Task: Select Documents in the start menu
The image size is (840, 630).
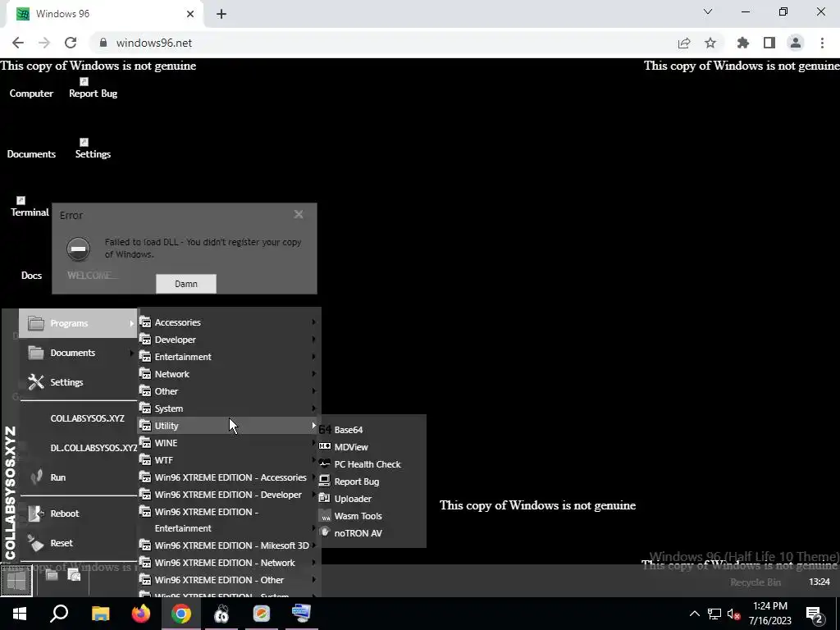Action: (78, 353)
